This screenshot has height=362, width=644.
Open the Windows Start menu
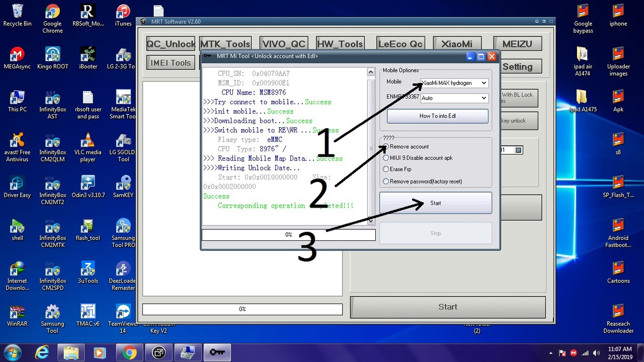(x=13, y=352)
